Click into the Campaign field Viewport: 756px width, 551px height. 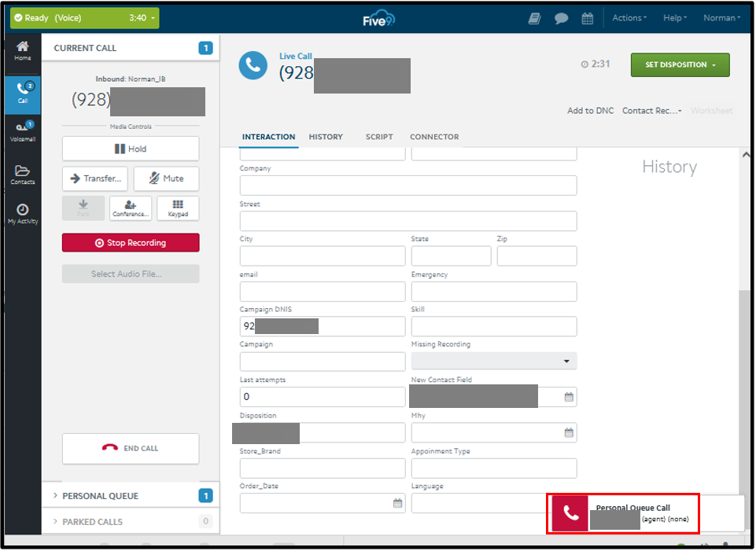(x=323, y=362)
